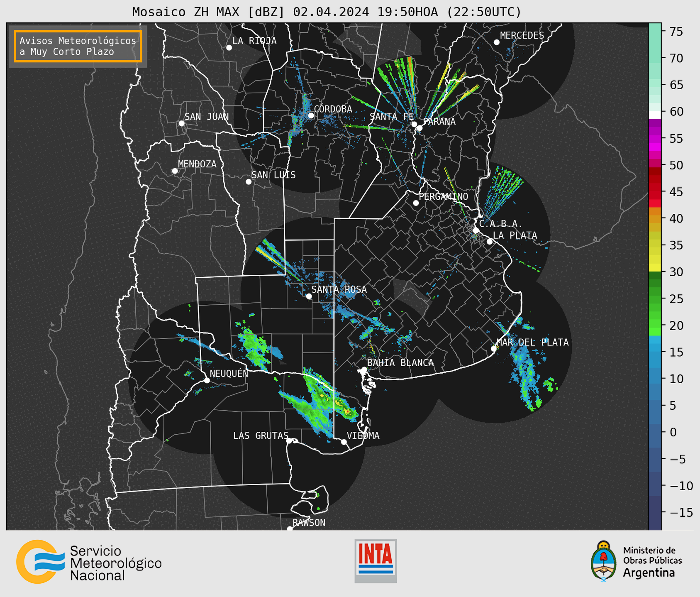The width and height of the screenshot is (700, 597).
Task: Select the La Rioja city marker dot
Action: 229,48
